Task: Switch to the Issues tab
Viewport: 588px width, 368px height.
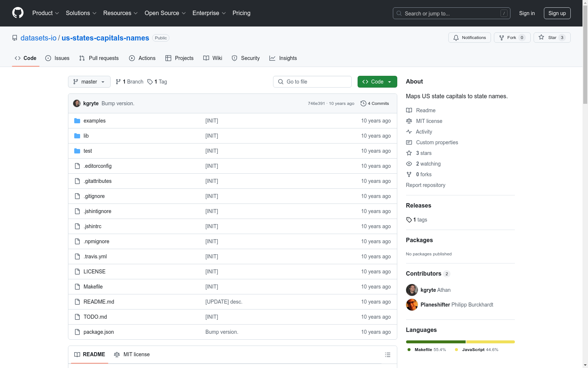Action: click(x=57, y=58)
